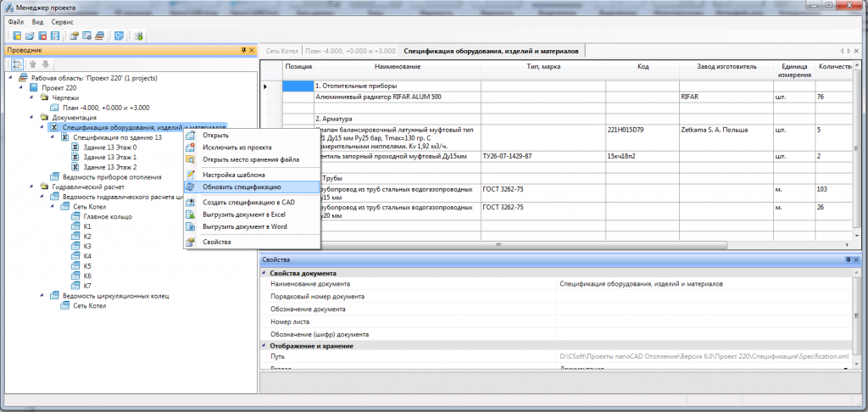
Task: Select Открыть место хранения файла
Action: pyautogui.click(x=252, y=159)
